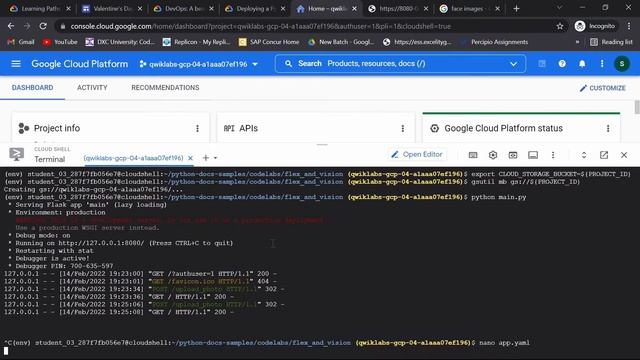Viewport: 640px width, 360px height.
Task: Click the 'python main.py' command text
Action: pyautogui.click(x=499, y=197)
